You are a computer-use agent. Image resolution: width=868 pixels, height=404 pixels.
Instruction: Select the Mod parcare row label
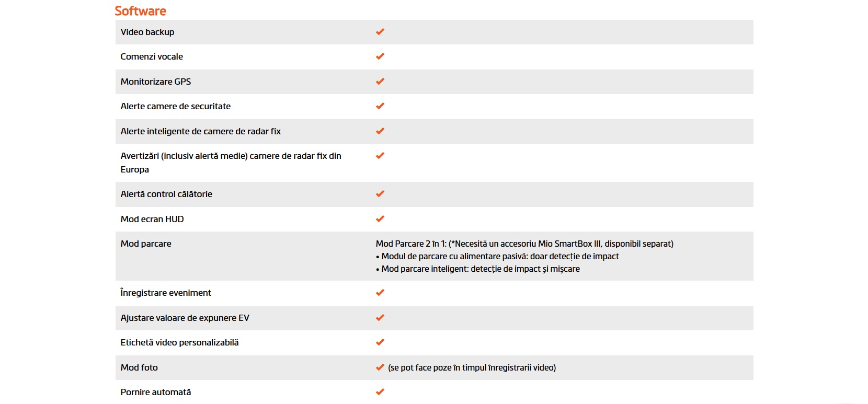(146, 244)
